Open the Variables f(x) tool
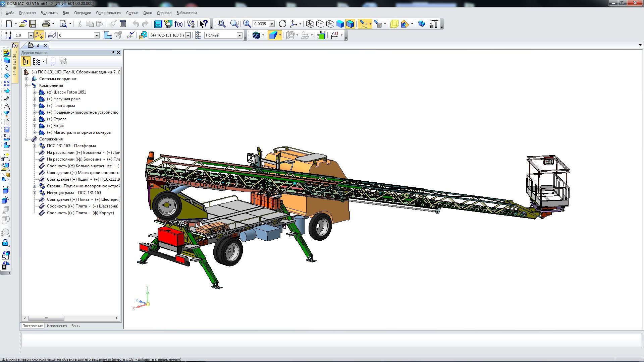 (178, 24)
